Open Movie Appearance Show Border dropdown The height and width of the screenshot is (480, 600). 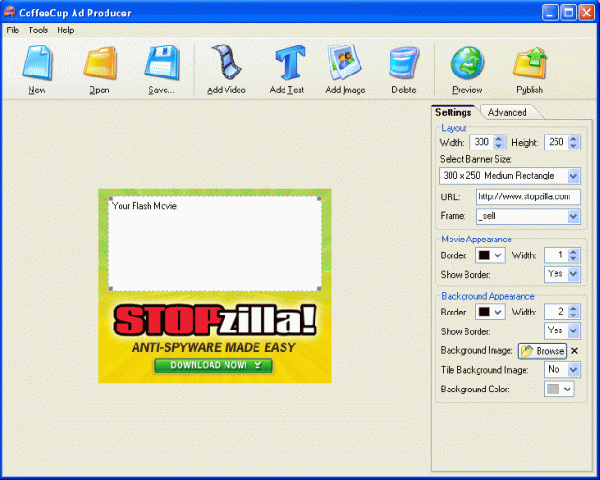(x=573, y=274)
